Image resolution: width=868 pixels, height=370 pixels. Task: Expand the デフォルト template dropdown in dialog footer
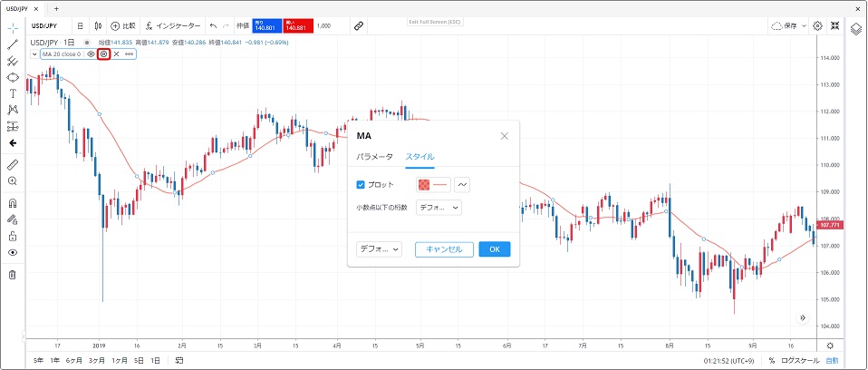(379, 249)
